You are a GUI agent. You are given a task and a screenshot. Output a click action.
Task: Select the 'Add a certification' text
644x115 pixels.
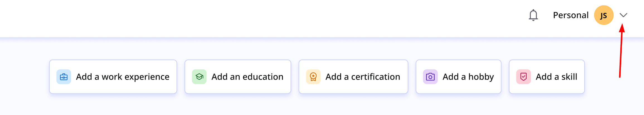coord(363,77)
